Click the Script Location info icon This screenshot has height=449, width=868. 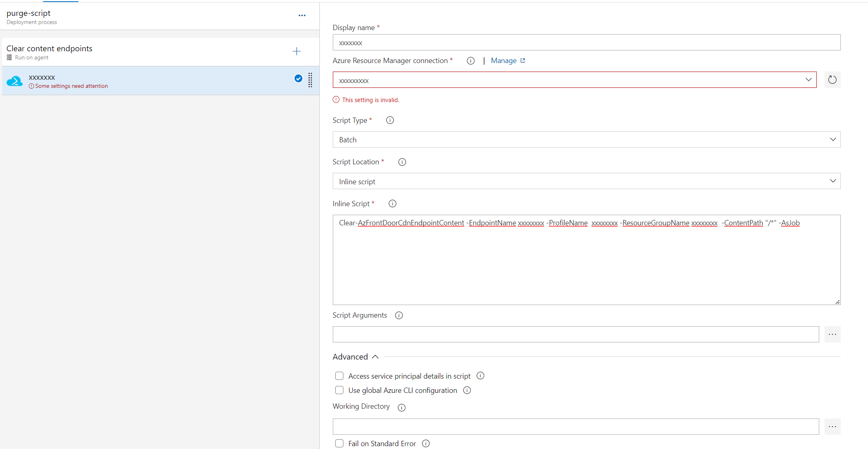click(402, 162)
